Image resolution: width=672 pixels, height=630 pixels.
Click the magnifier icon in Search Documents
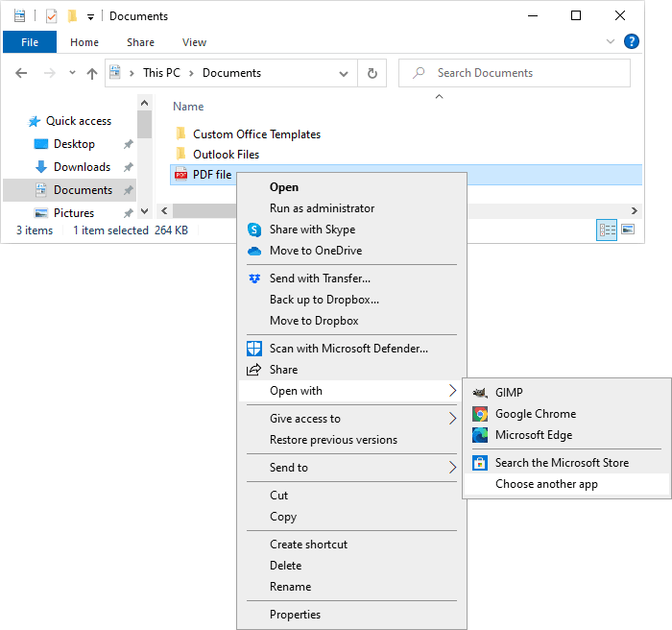(x=419, y=73)
